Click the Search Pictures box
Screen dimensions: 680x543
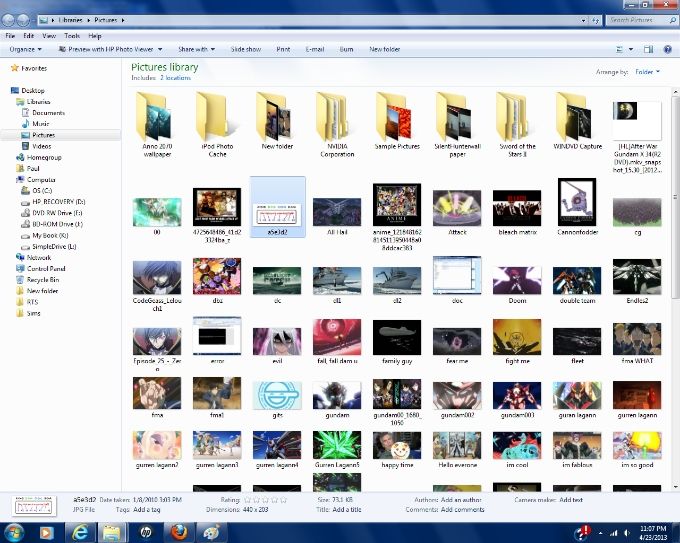point(641,20)
